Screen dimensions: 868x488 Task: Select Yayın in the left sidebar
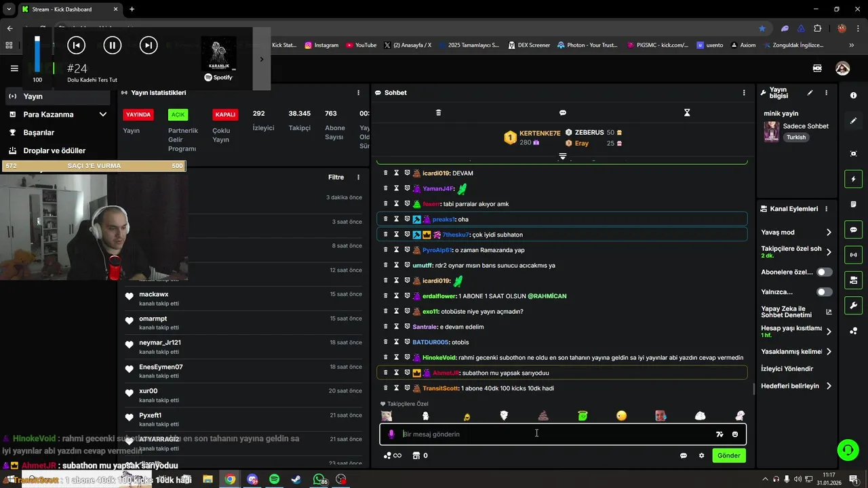point(58,96)
